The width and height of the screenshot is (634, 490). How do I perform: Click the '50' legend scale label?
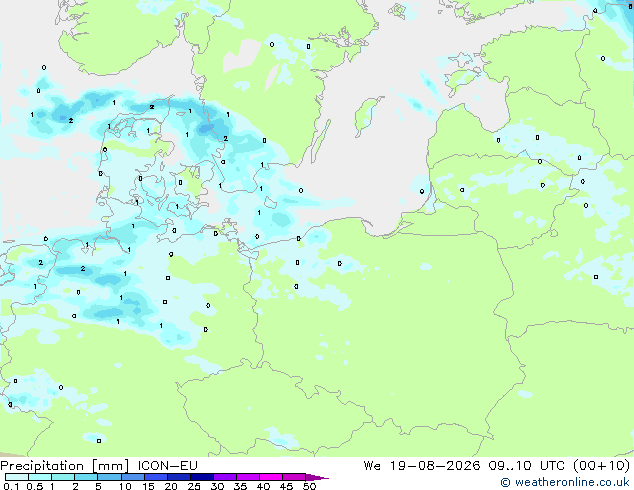tap(310, 486)
